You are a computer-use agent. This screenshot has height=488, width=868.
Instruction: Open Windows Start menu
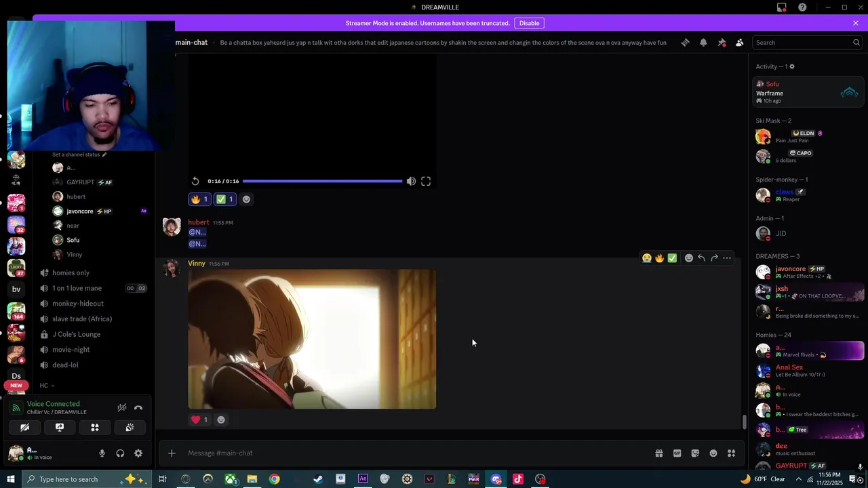click(x=11, y=479)
